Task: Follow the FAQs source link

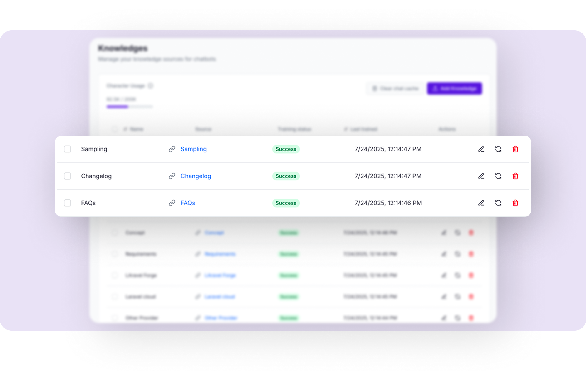Action: [188, 203]
